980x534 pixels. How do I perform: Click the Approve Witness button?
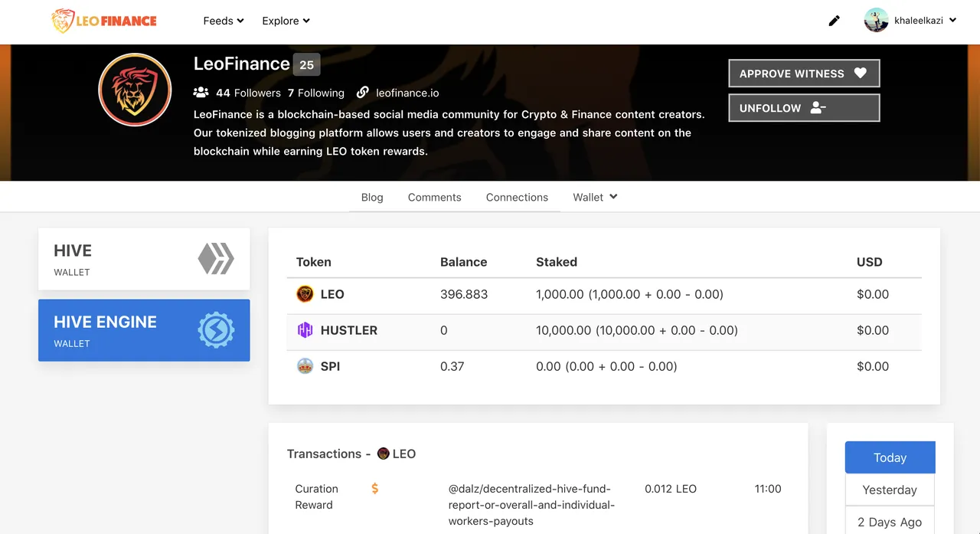click(x=804, y=74)
